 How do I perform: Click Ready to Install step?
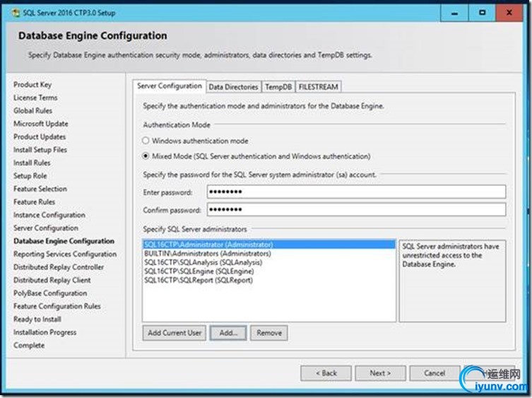[x=37, y=320]
